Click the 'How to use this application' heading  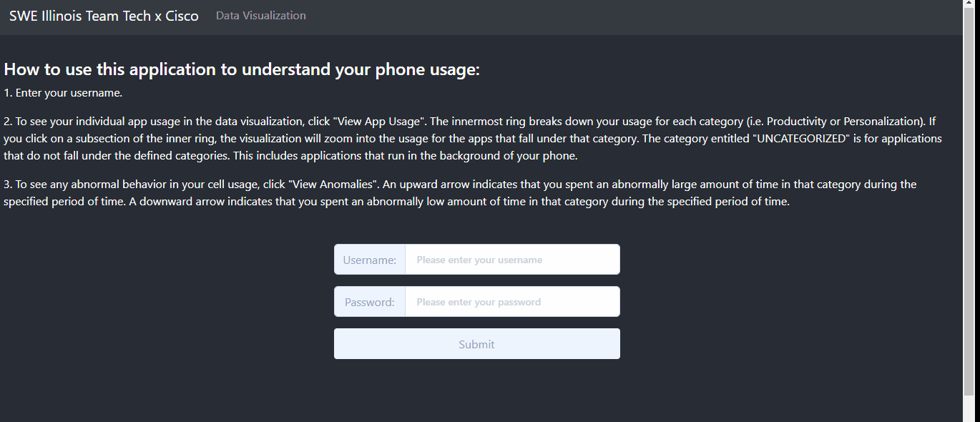click(242, 69)
